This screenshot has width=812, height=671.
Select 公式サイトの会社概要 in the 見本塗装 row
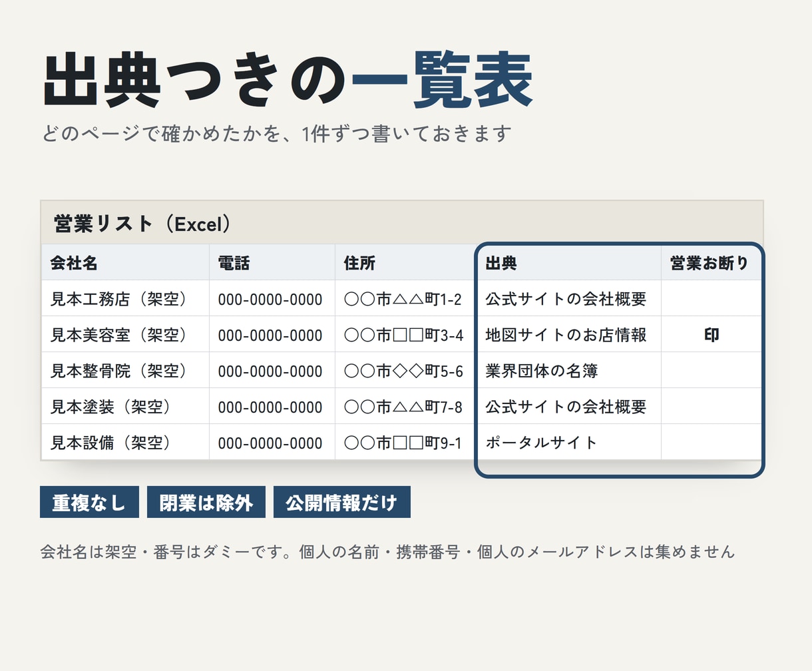click(569, 406)
